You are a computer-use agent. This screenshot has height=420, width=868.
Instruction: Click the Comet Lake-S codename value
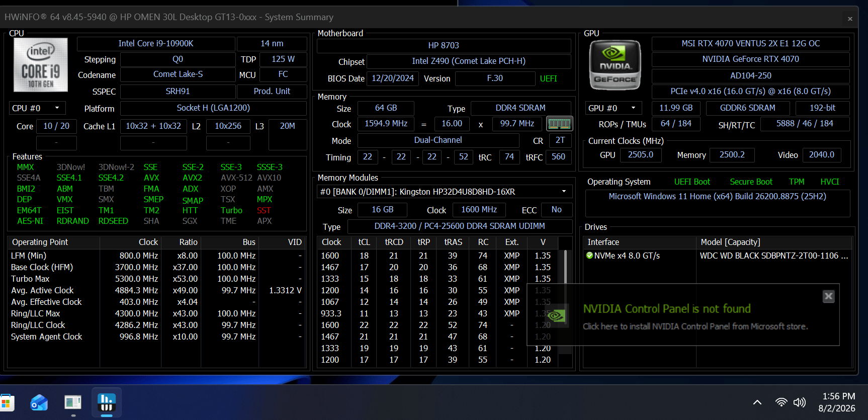pos(178,74)
